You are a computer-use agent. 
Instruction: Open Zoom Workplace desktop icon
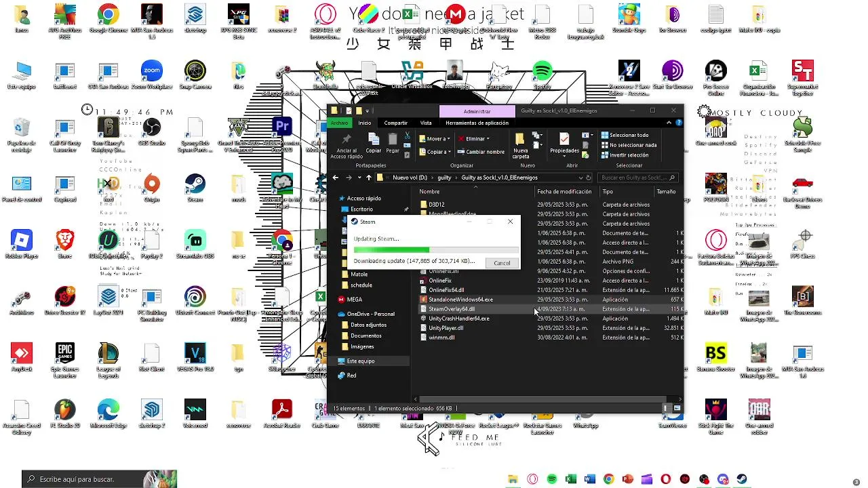coord(151,76)
